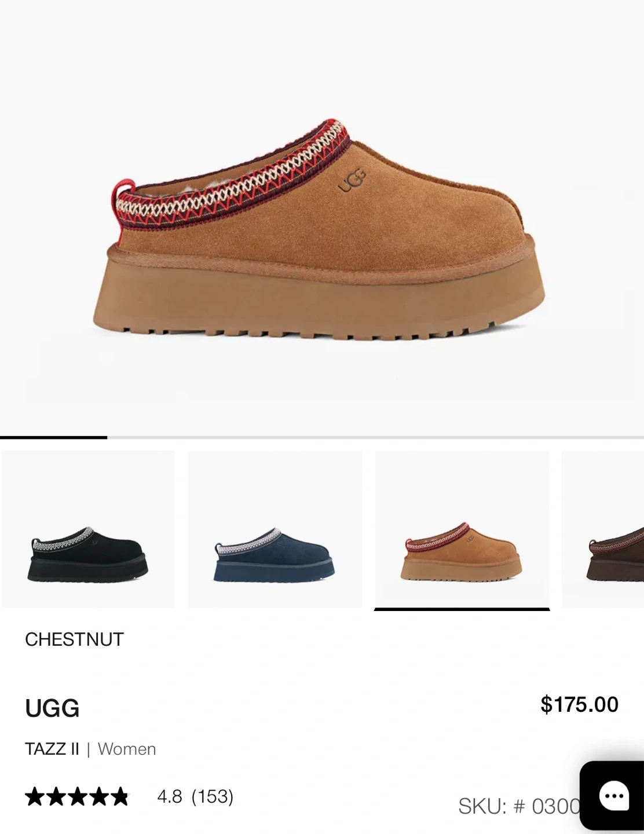Select the black Tazz colorway
Image resolution: width=644 pixels, height=834 pixels.
coord(88,529)
